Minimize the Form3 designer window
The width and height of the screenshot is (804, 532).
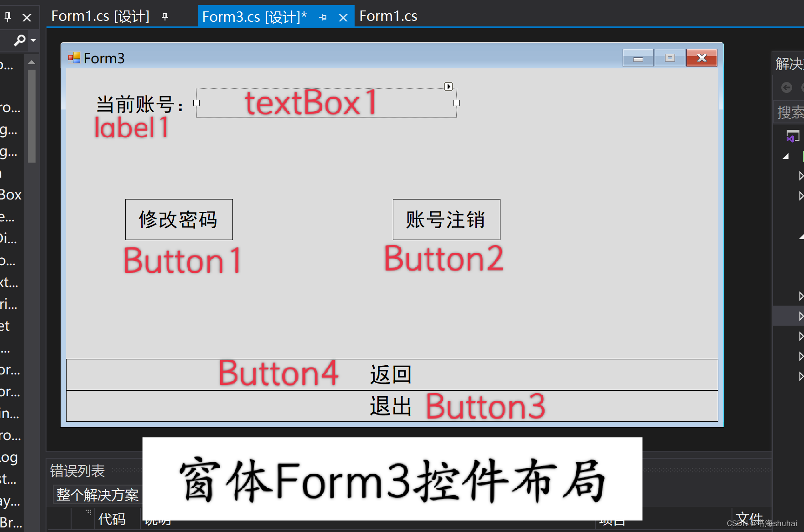coord(638,58)
